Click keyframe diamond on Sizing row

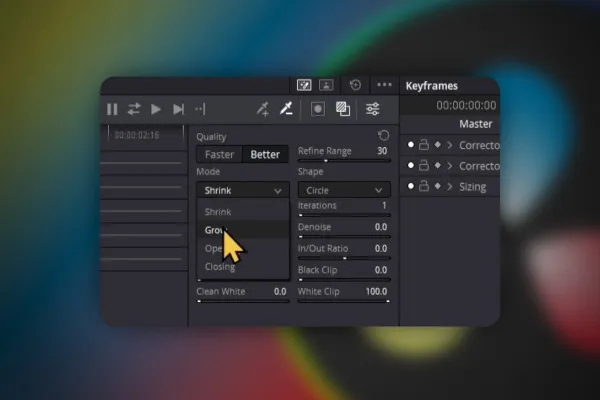tap(438, 186)
